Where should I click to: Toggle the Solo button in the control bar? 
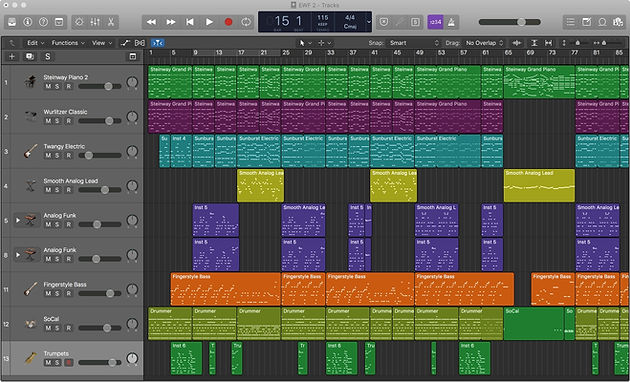pos(415,22)
